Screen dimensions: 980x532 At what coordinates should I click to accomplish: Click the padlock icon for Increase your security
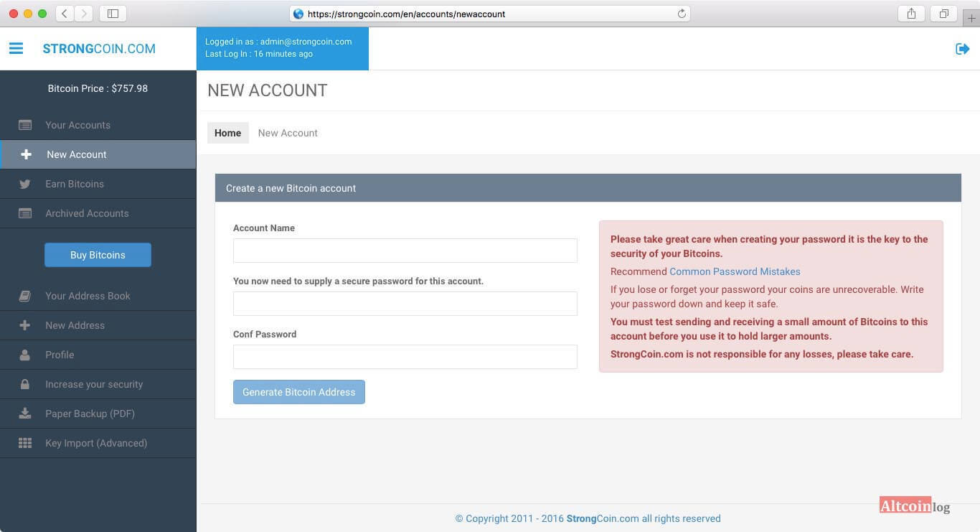[25, 384]
